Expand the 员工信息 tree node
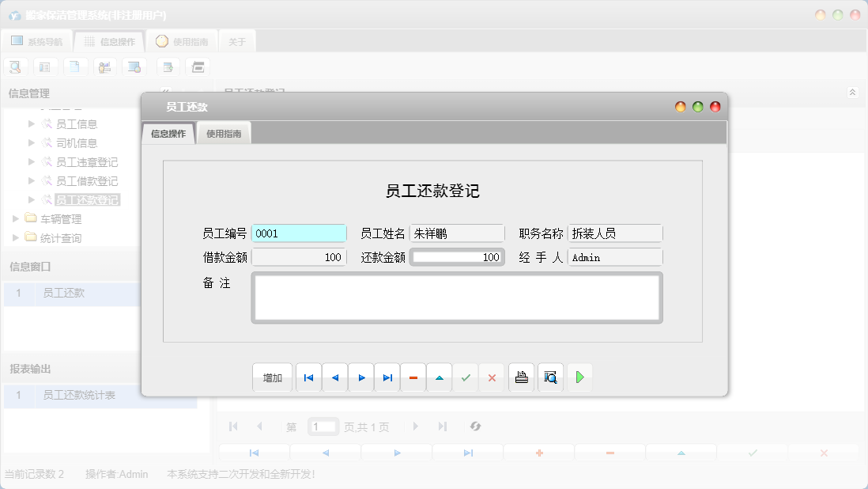Image resolution: width=868 pixels, height=489 pixels. (x=30, y=123)
